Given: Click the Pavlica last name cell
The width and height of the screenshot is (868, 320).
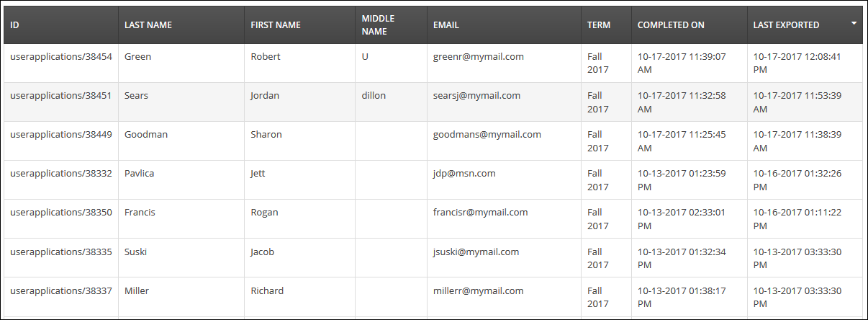Looking at the screenshot, I should [x=140, y=174].
